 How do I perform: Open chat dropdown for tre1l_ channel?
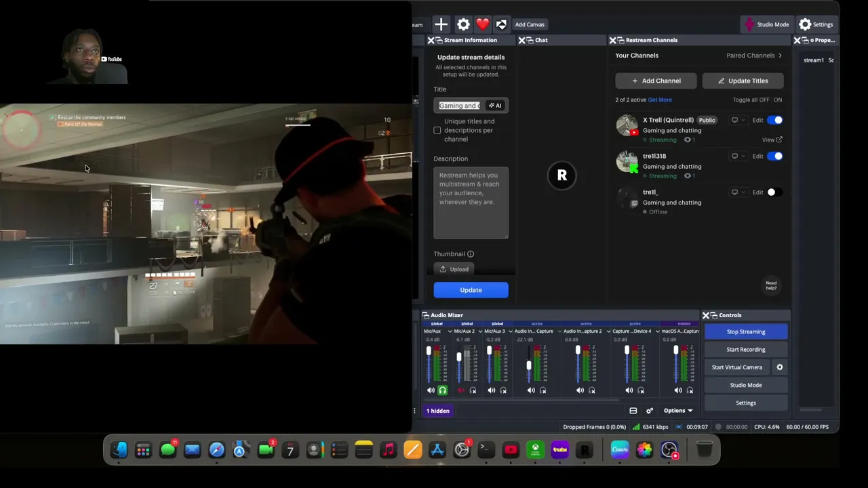click(738, 192)
